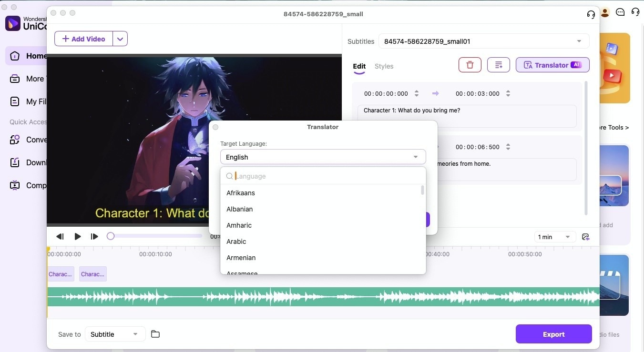Delete the subtitle using the trash icon
Screen dimensions: 644x352
(x=470, y=65)
